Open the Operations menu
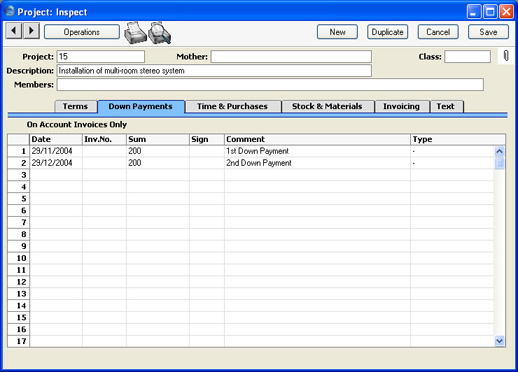The image size is (518, 372). pos(82,32)
